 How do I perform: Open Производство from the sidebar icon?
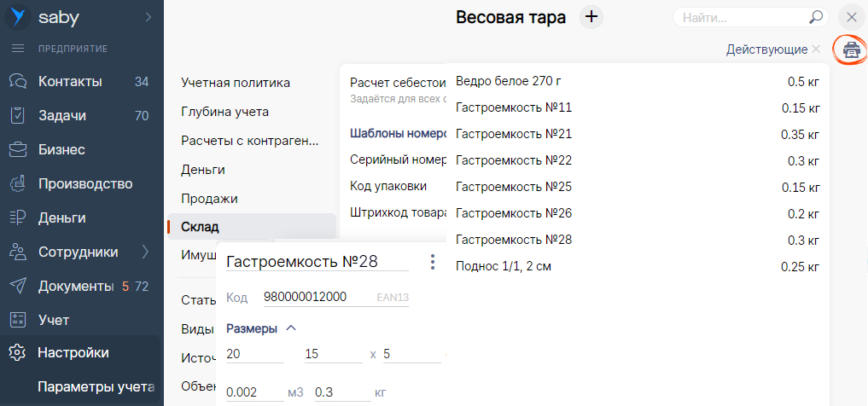tap(18, 184)
